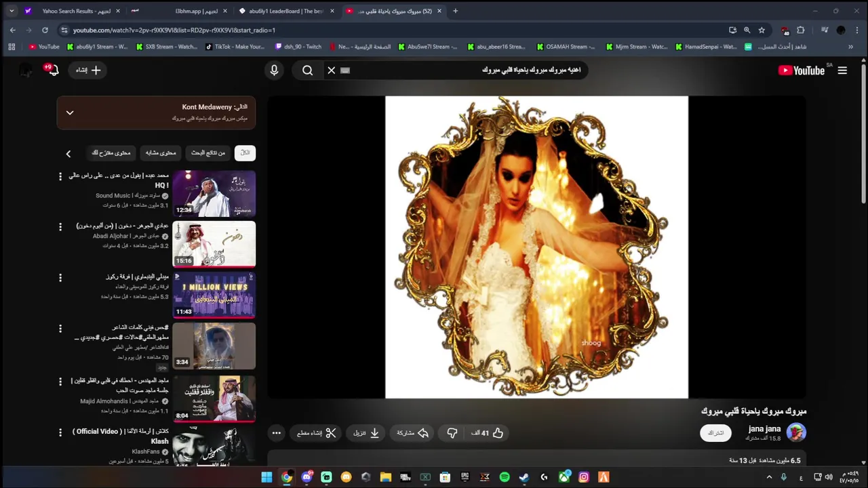Start voice search with microphone icon
Image resolution: width=868 pixels, height=488 pixels.
(x=274, y=70)
